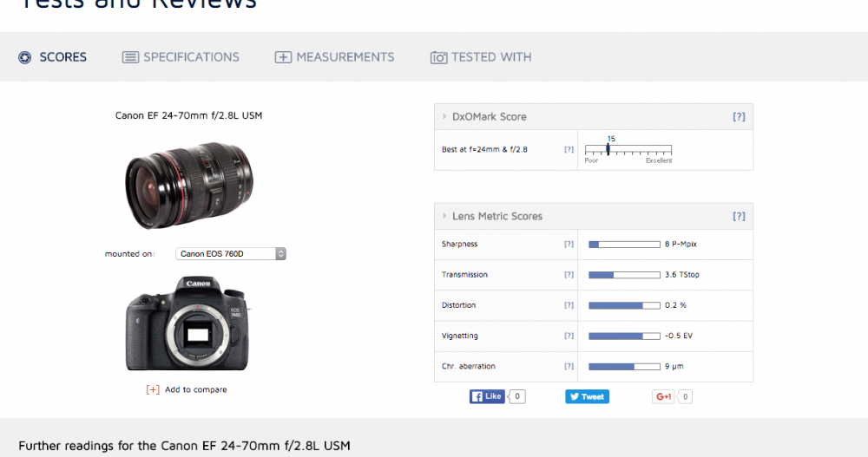Open the Transmission help question mark
The image size is (868, 457).
pos(569,275)
